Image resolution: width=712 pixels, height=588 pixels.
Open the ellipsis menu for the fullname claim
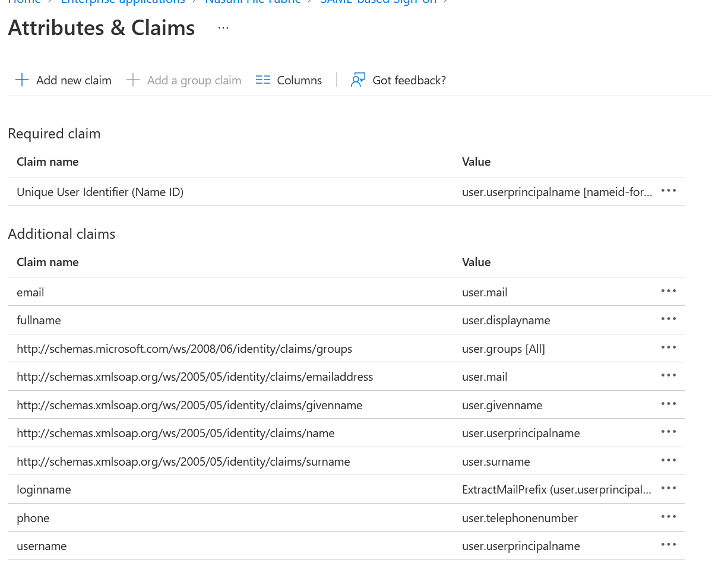(x=668, y=319)
